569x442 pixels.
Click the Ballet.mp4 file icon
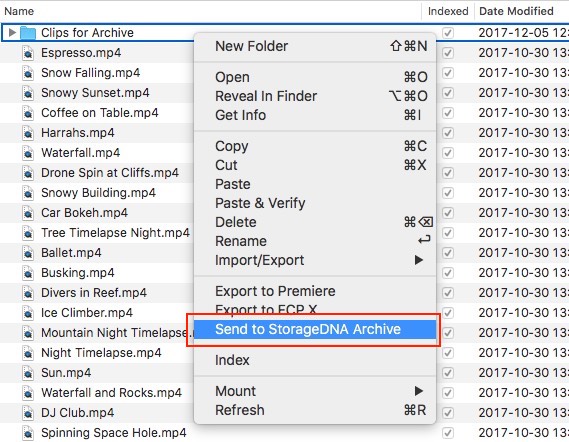point(28,253)
